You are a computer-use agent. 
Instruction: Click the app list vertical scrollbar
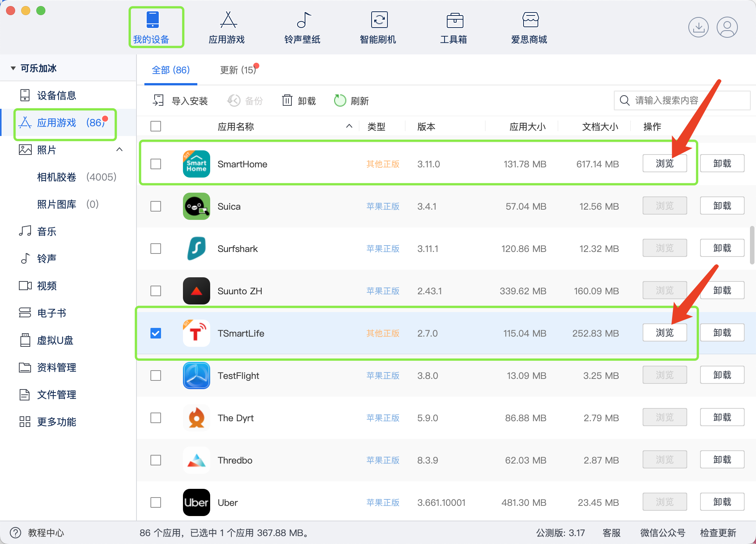coord(752,246)
